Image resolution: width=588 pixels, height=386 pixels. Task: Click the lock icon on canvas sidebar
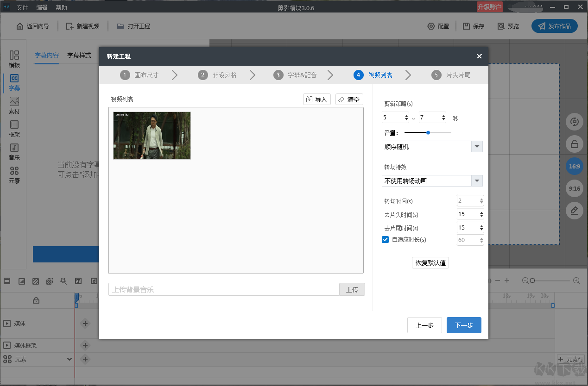click(x=575, y=144)
